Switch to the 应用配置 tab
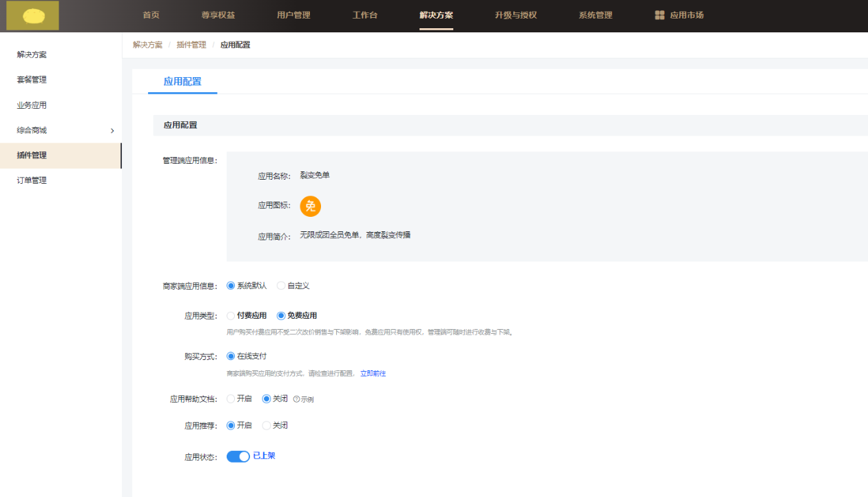868x497 pixels. tap(183, 81)
